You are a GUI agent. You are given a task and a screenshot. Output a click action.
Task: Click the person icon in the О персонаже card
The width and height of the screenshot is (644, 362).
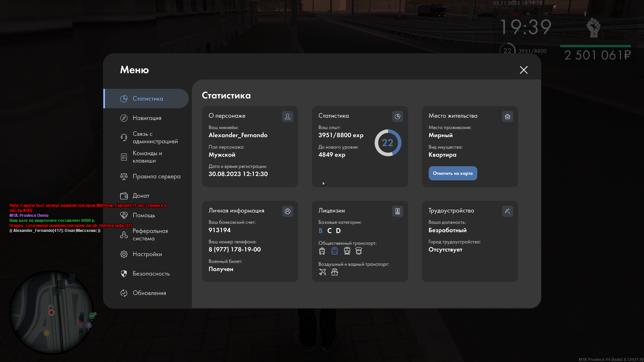(287, 116)
